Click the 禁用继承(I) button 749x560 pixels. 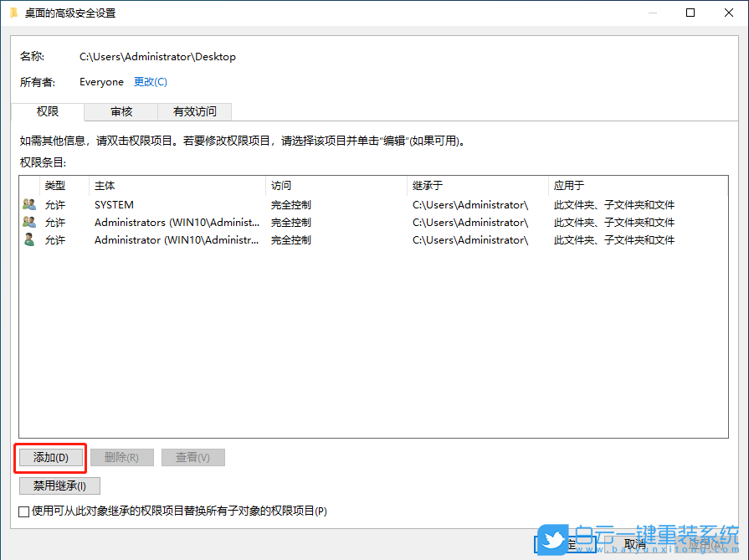59,486
